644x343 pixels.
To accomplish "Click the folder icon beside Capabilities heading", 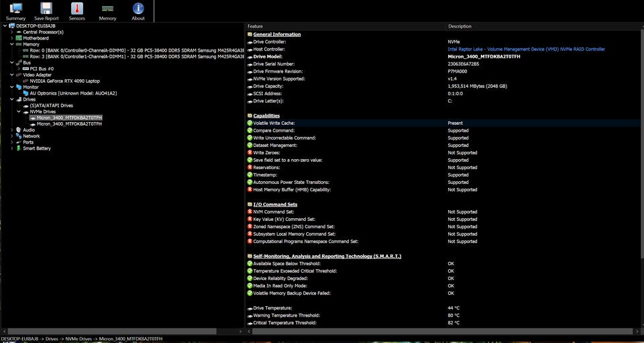I will click(x=250, y=116).
